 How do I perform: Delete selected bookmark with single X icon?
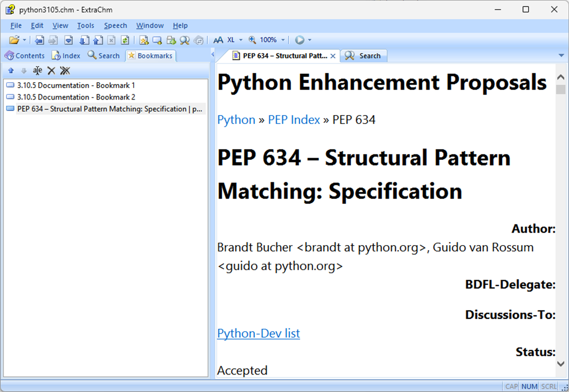51,71
